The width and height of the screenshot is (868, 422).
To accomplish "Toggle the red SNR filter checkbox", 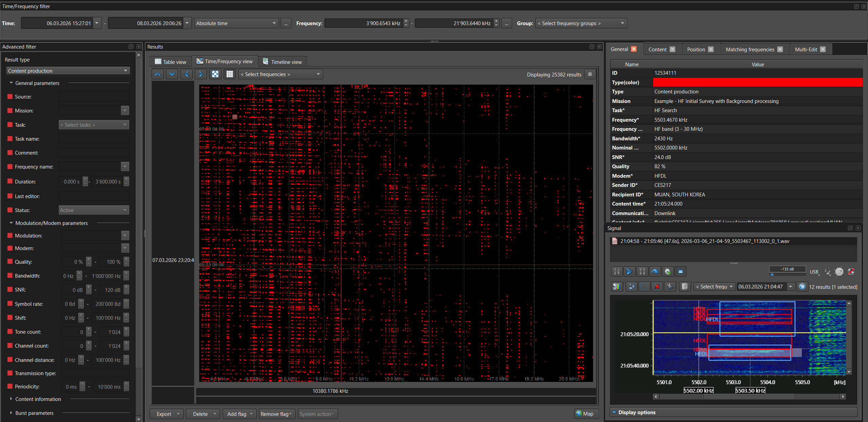I will (x=10, y=289).
